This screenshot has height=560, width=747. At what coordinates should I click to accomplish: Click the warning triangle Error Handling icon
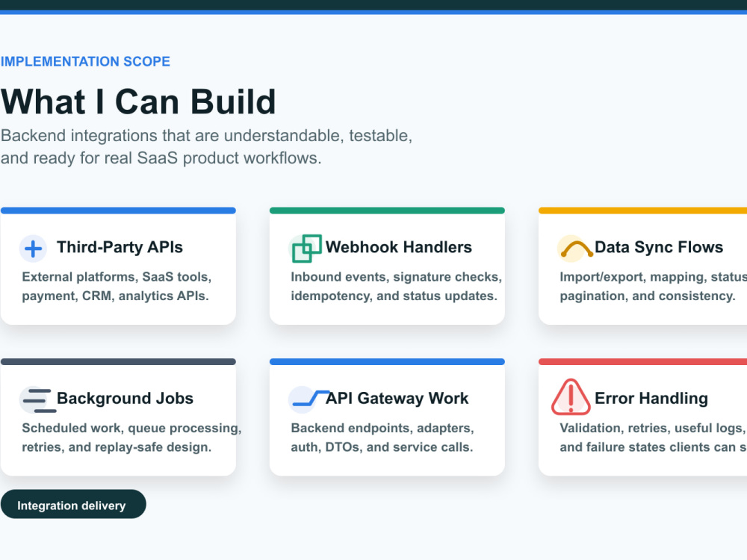(x=571, y=396)
